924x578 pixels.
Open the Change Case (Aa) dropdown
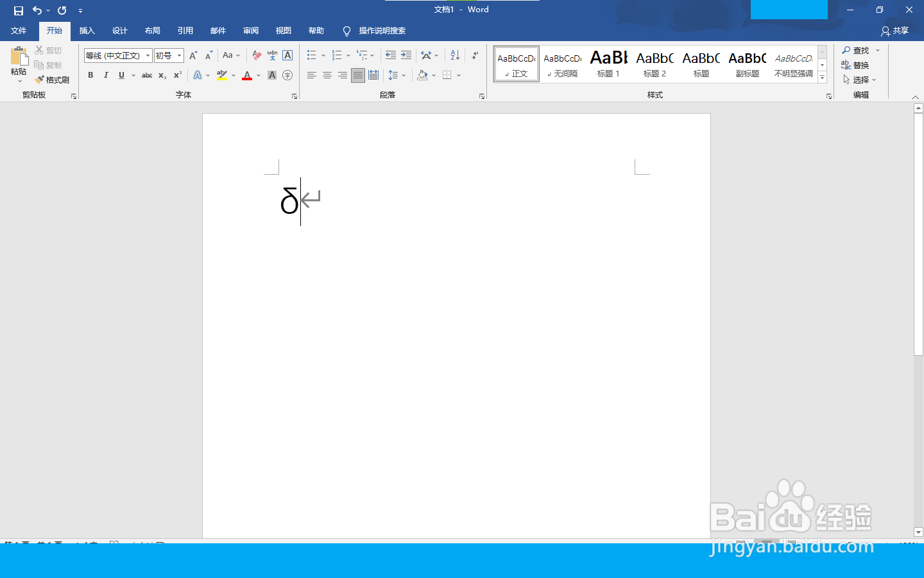[x=231, y=55]
